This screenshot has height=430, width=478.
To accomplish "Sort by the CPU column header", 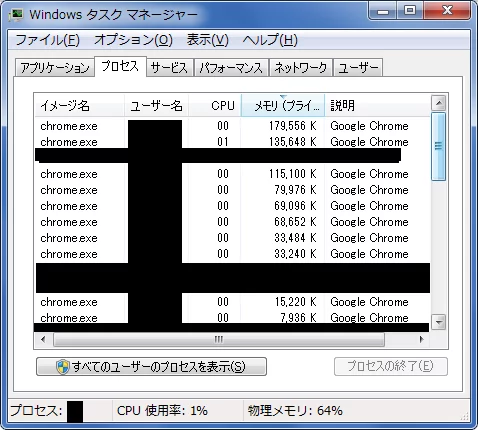I will coord(215,106).
